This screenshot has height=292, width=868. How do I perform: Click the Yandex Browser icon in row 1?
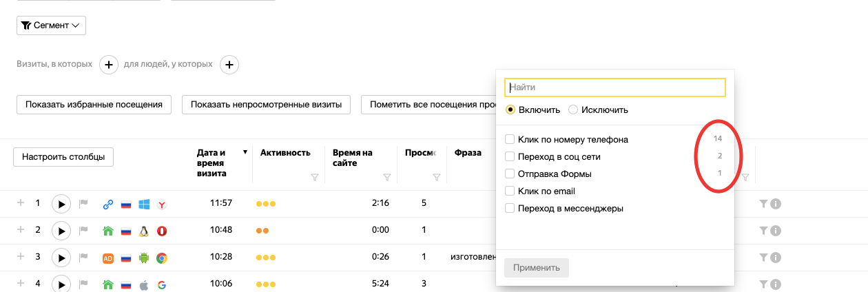[x=162, y=205]
